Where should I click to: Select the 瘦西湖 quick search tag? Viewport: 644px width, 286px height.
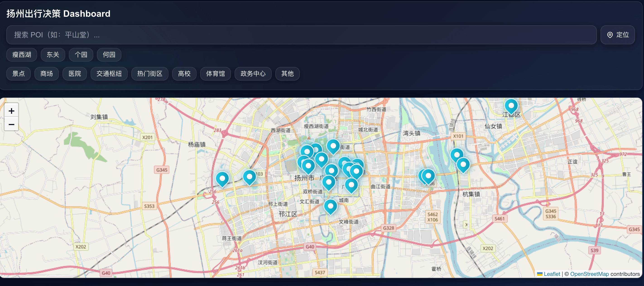click(22, 55)
